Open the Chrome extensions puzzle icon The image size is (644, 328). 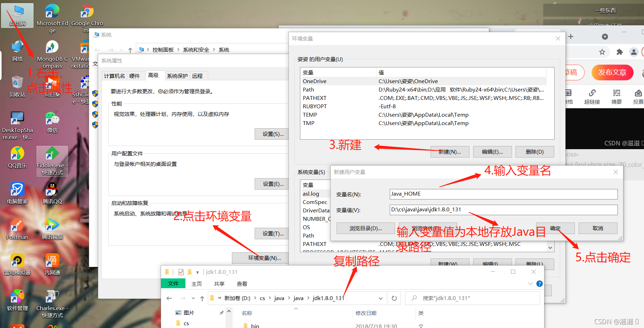620,52
